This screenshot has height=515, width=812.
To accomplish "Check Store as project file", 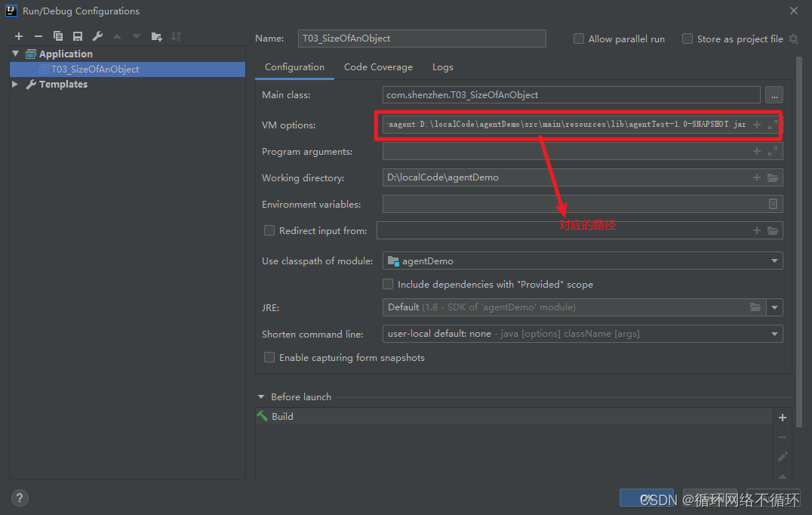I will point(687,39).
